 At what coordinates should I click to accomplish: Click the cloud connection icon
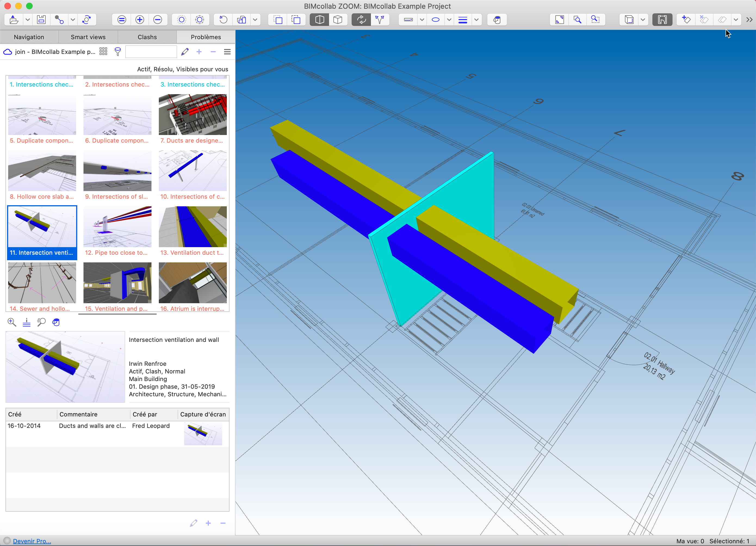[8, 52]
